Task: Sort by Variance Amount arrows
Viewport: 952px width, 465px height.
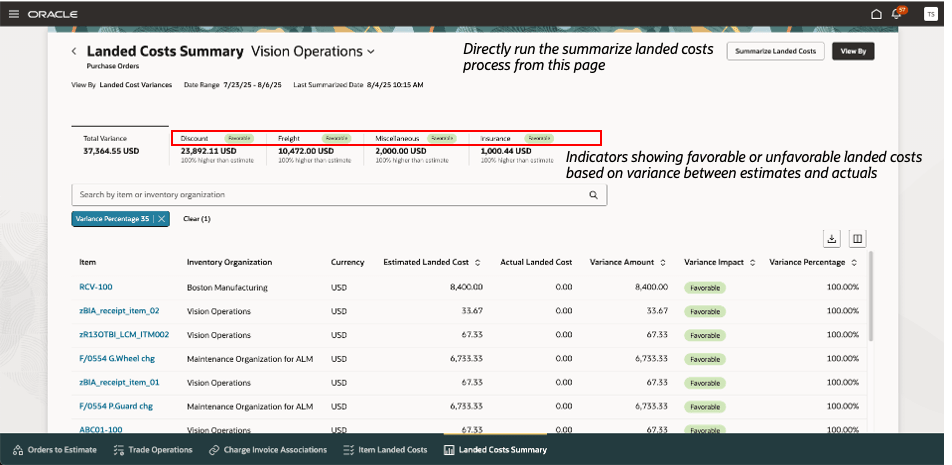Action: (663, 263)
